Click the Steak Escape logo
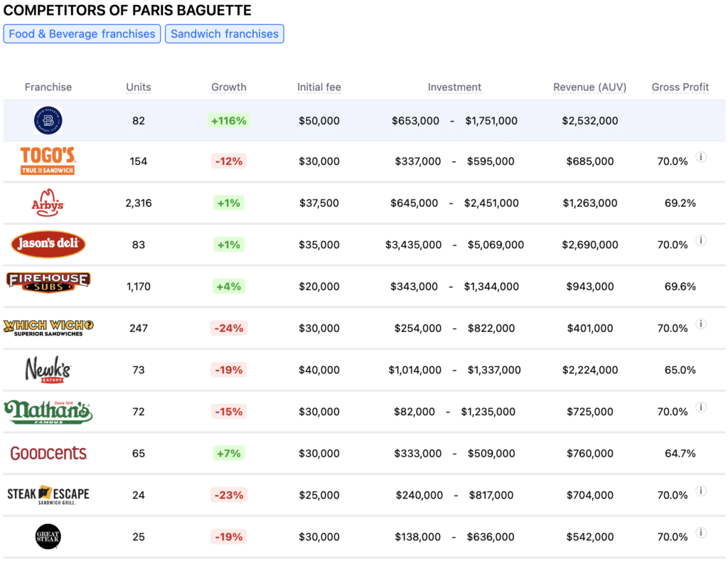This screenshot has height=561, width=728. (x=48, y=495)
